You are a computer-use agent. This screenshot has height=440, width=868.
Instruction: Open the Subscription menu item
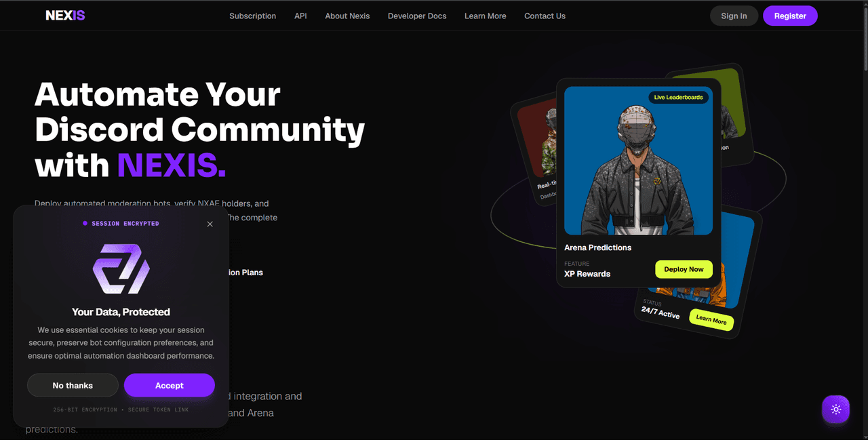tap(252, 16)
